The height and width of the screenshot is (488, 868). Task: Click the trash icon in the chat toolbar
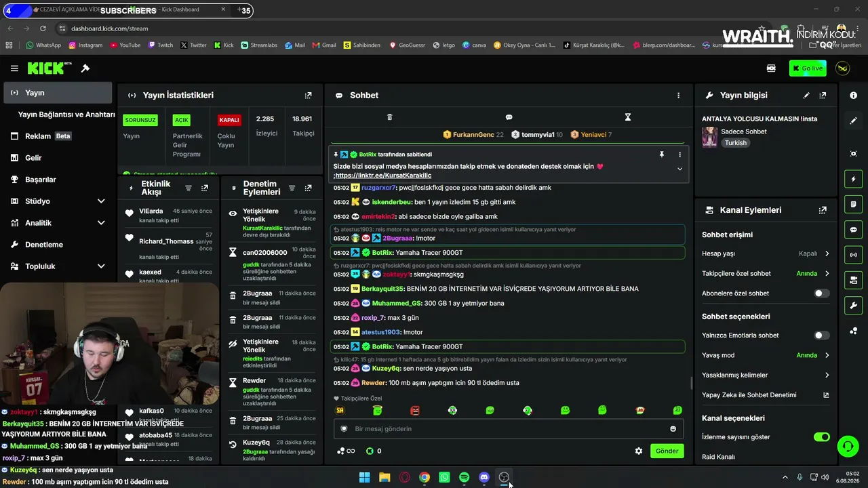point(389,117)
